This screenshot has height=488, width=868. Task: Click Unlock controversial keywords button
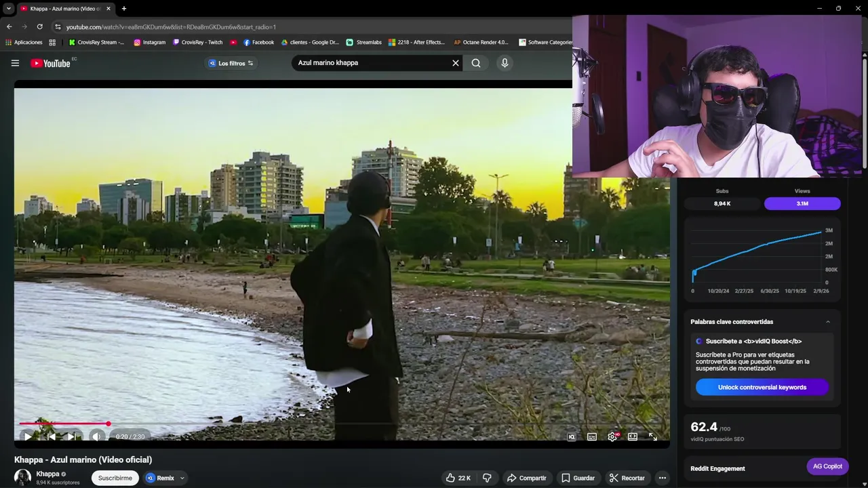pos(762,387)
